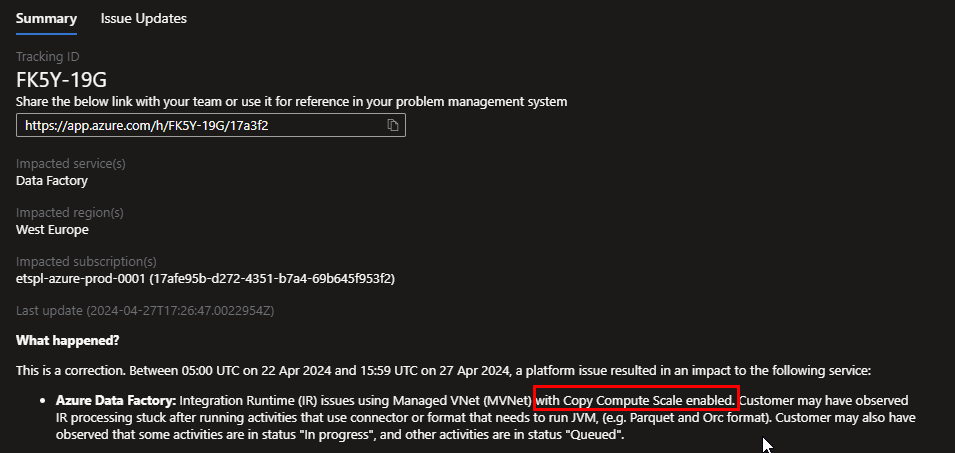Click 'West Europe' impacted region
The image size is (955, 453).
[x=52, y=230]
